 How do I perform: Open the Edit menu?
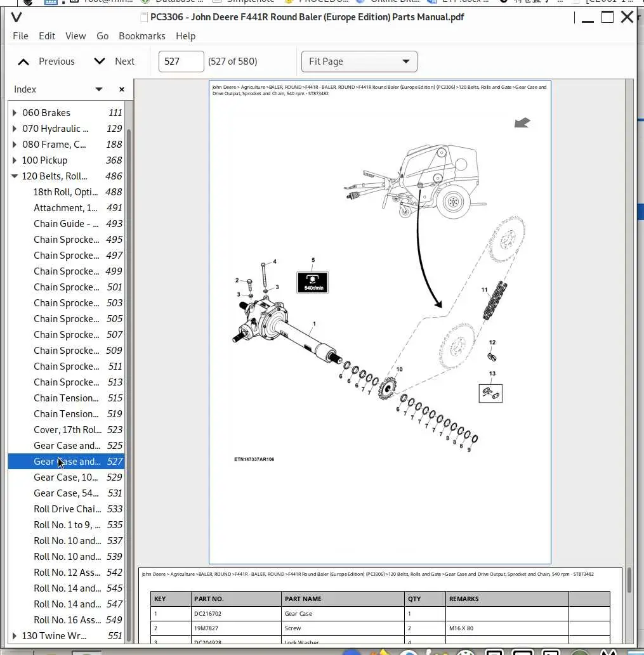tap(47, 36)
